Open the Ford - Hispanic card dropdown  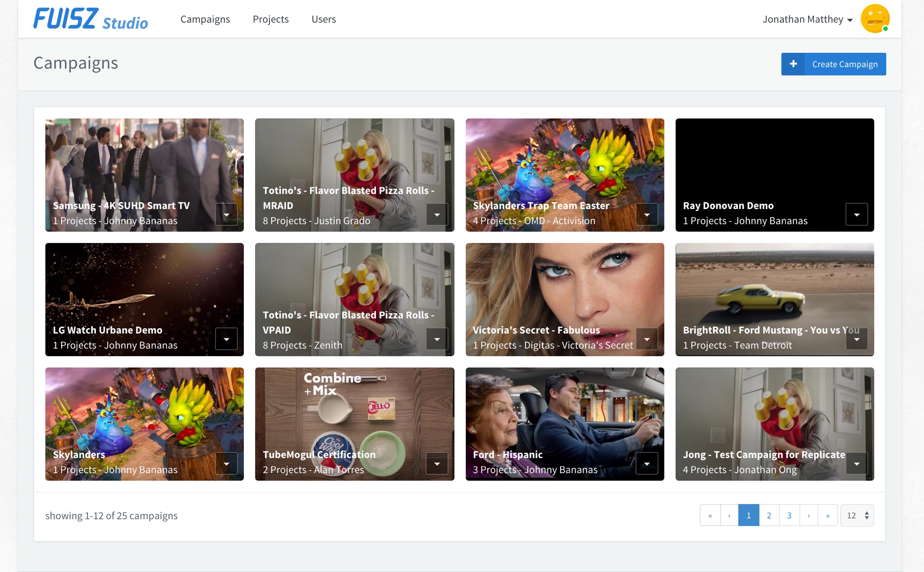pos(647,464)
